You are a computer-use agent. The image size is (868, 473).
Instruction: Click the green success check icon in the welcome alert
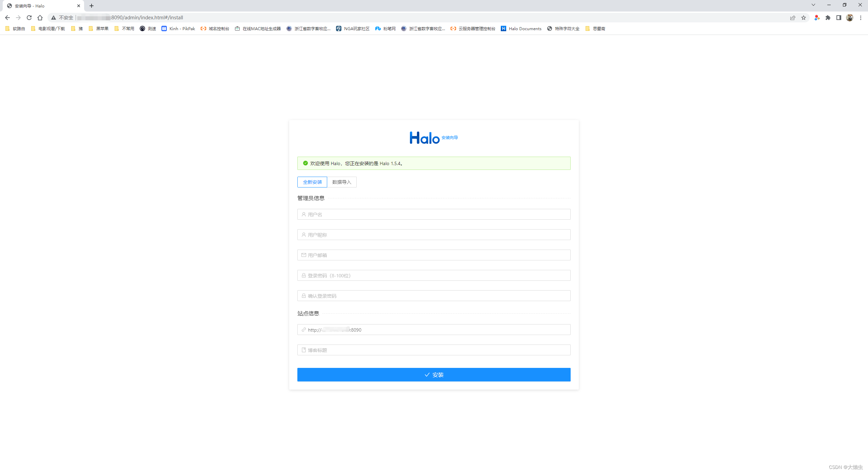(305, 163)
